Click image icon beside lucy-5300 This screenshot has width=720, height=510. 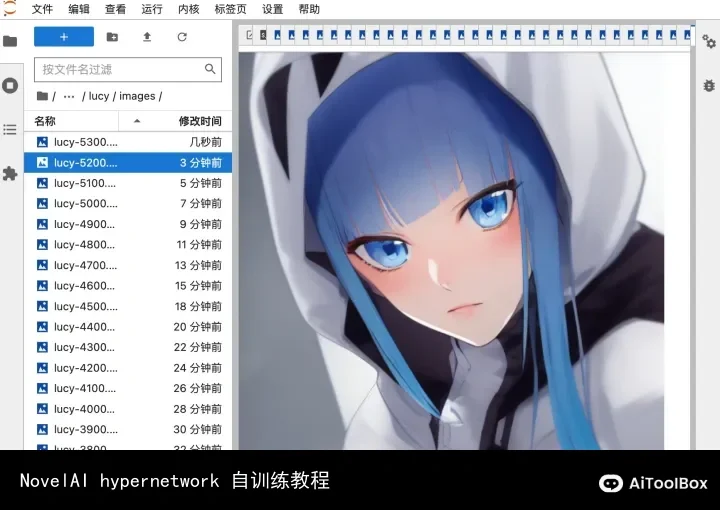(x=42, y=142)
